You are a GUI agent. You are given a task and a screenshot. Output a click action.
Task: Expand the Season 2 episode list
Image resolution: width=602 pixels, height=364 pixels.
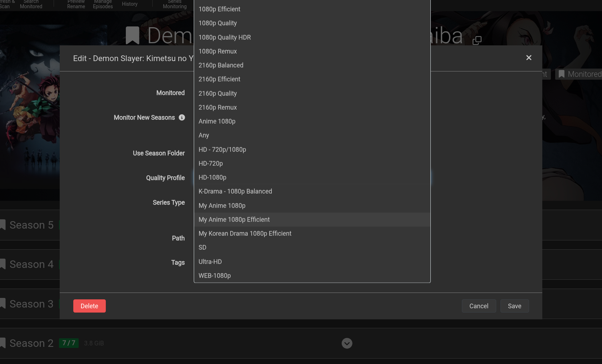(347, 343)
